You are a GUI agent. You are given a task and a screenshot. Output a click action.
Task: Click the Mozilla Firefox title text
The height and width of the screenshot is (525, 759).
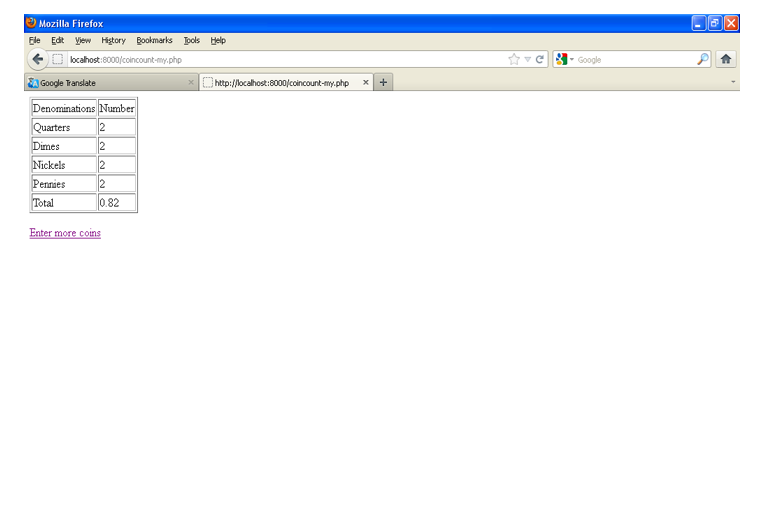[x=71, y=23]
